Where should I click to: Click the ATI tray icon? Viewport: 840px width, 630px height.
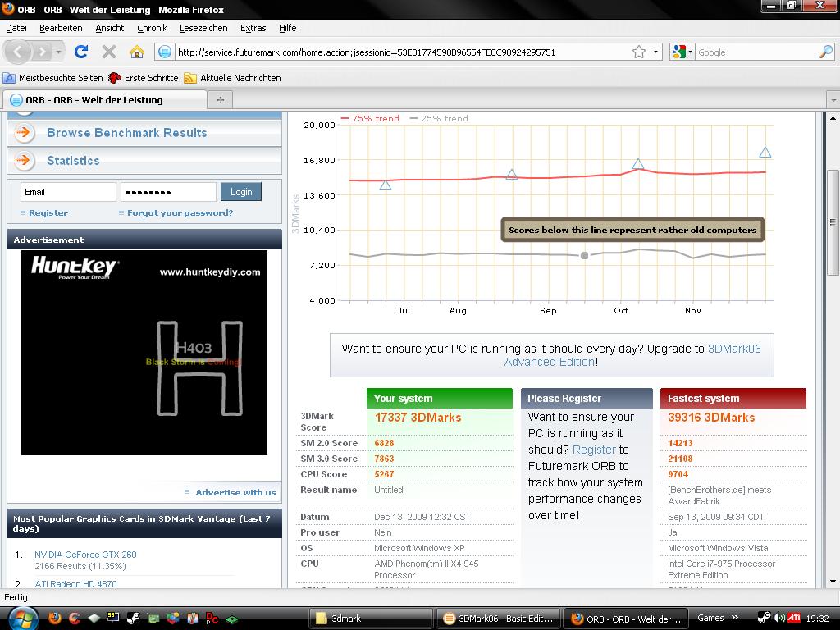tap(794, 618)
